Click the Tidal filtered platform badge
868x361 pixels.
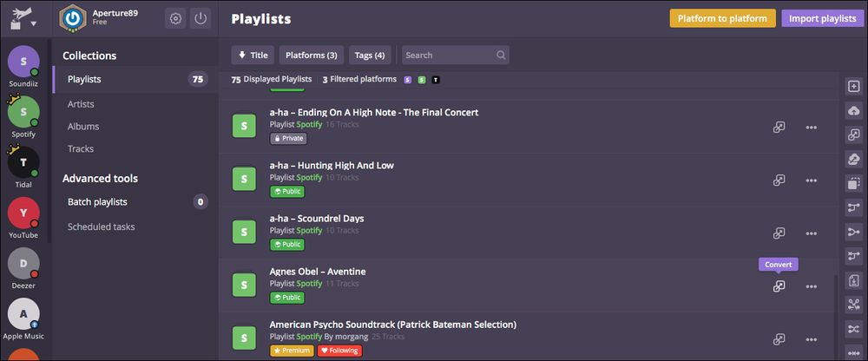pyautogui.click(x=436, y=80)
